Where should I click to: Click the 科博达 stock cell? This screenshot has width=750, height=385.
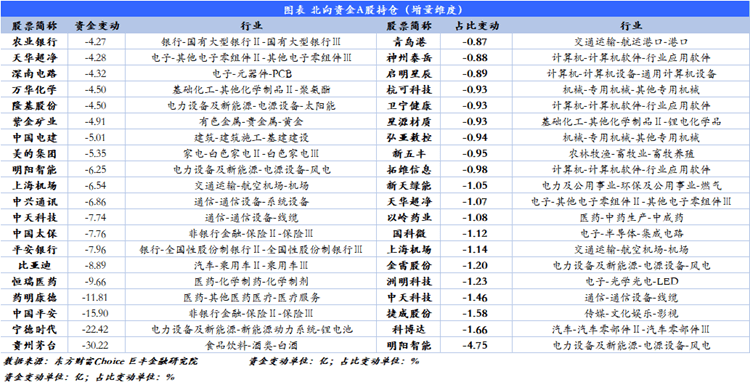tap(409, 330)
